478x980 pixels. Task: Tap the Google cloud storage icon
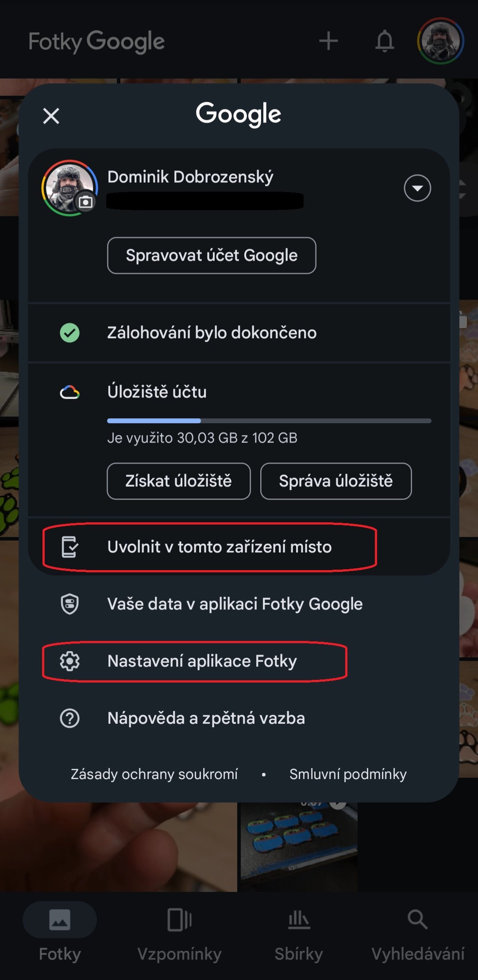[x=70, y=391]
